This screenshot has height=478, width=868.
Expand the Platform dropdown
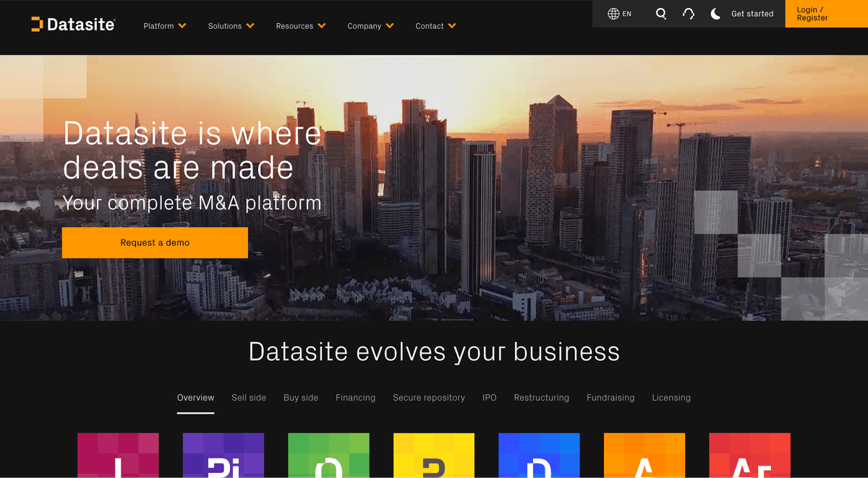pos(164,26)
